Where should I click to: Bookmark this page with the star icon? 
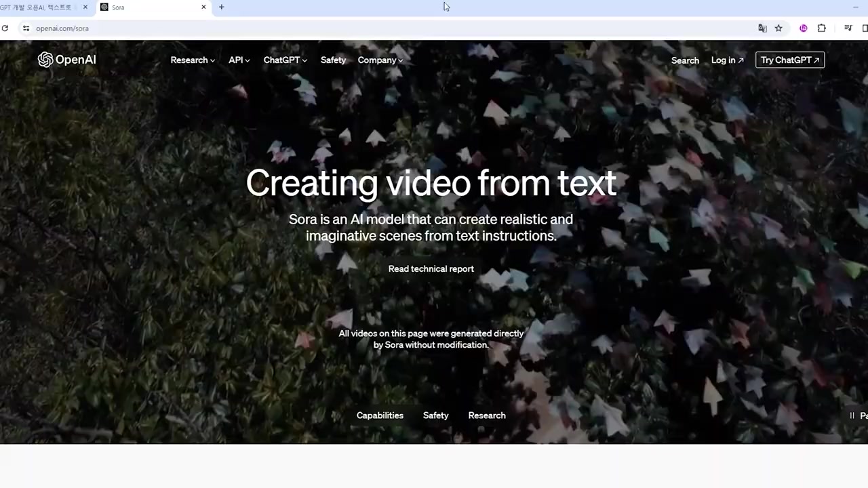coord(778,28)
